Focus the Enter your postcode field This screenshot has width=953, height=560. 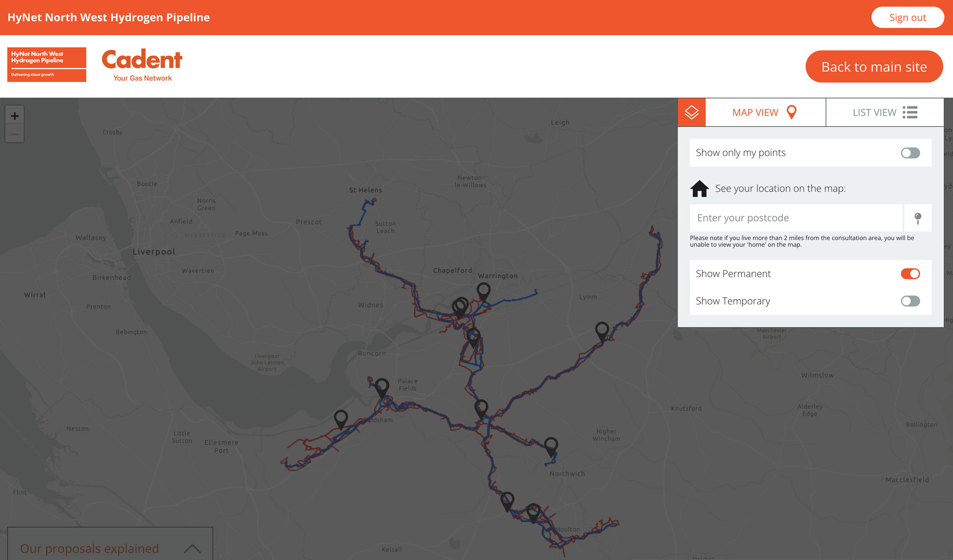pyautogui.click(x=796, y=218)
